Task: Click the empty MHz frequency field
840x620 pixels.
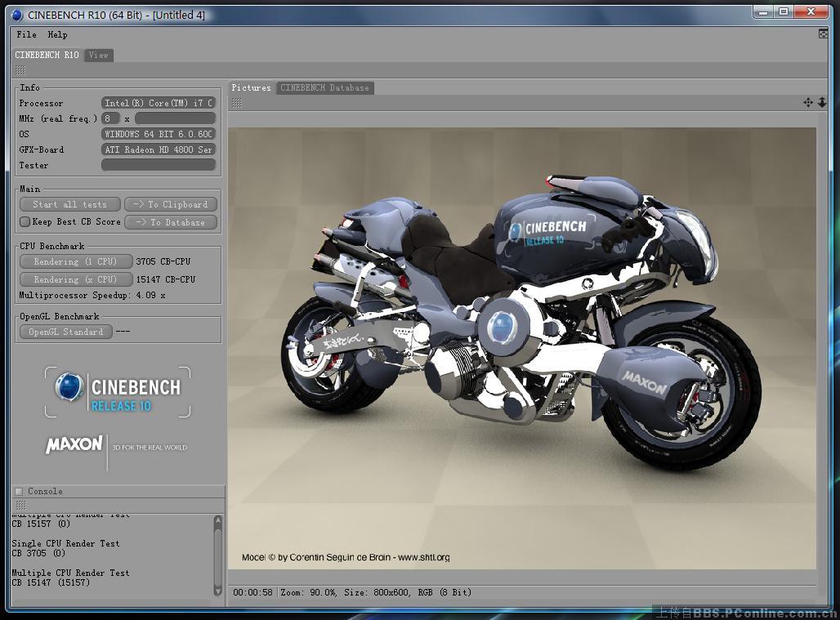Action: [x=175, y=118]
